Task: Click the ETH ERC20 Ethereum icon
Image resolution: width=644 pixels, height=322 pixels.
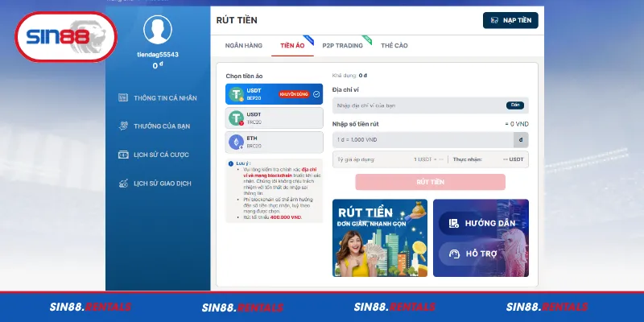Action: [236, 142]
